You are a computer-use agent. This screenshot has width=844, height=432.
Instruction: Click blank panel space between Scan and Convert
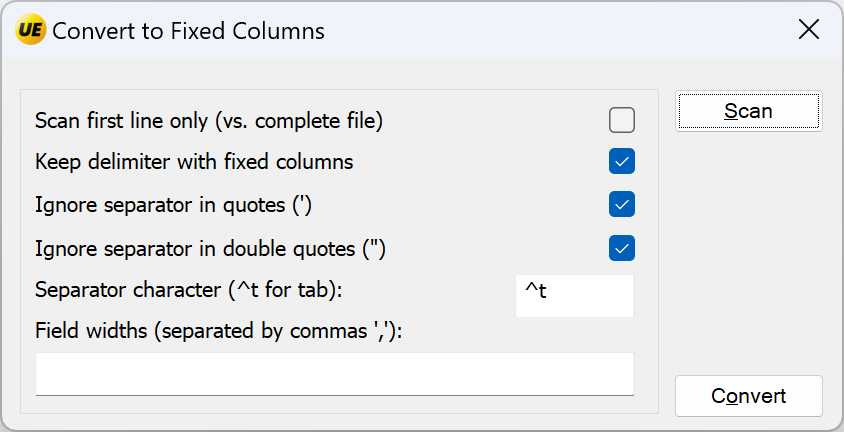point(749,253)
